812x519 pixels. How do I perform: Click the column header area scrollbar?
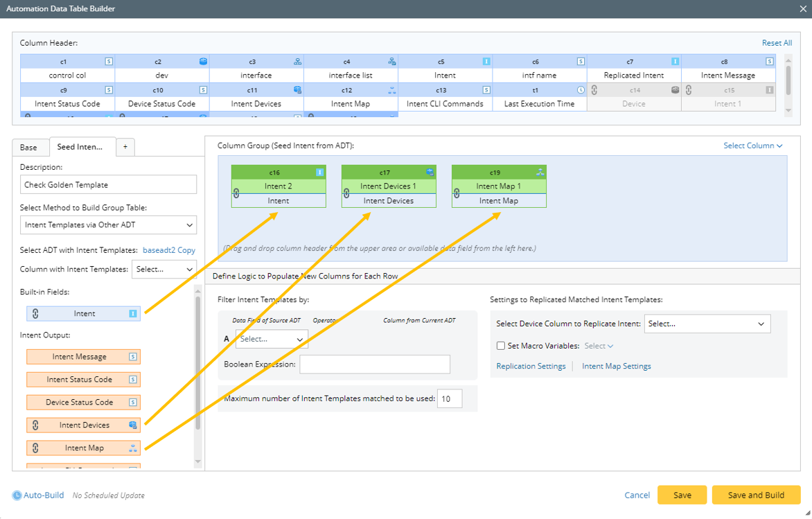(x=788, y=80)
